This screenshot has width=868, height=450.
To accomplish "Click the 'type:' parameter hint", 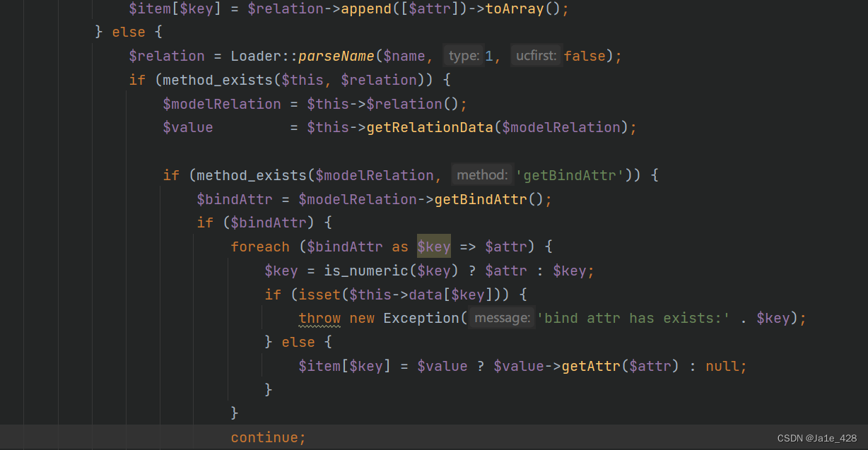I will tap(464, 56).
